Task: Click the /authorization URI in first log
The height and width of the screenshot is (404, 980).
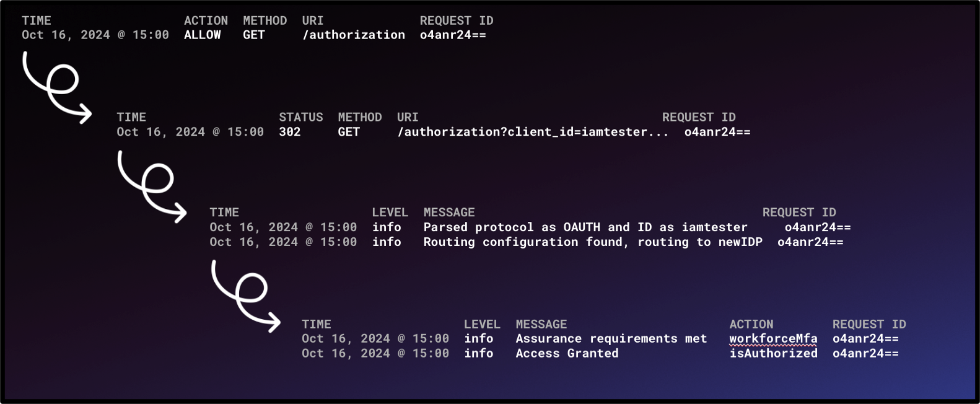Action: [354, 35]
